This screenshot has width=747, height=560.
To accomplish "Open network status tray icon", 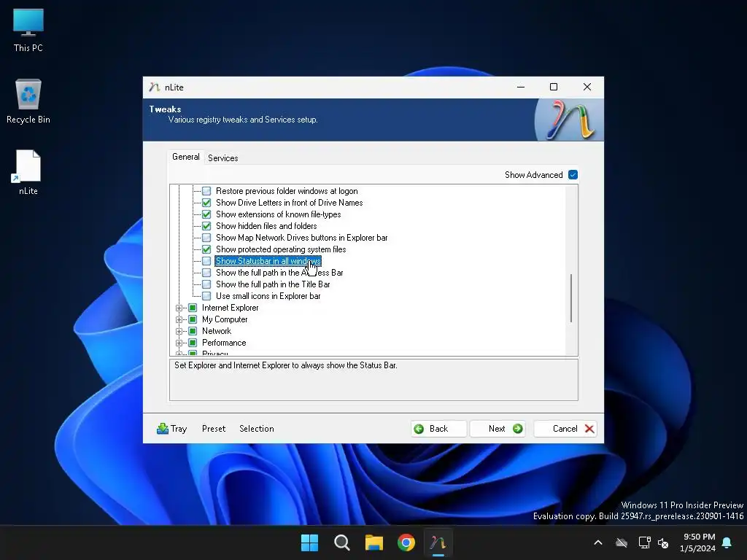I will [644, 542].
